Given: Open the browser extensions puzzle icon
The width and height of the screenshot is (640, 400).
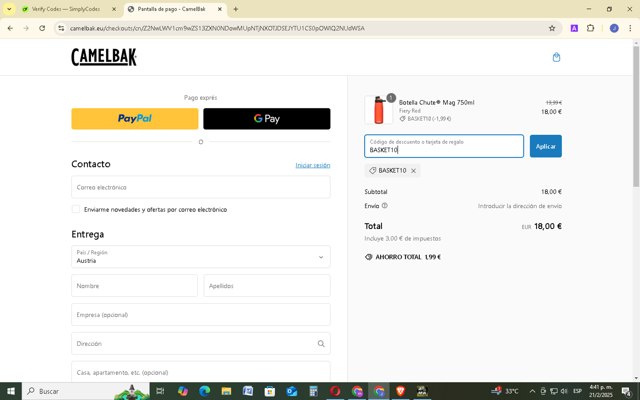Looking at the screenshot, I should click(590, 28).
